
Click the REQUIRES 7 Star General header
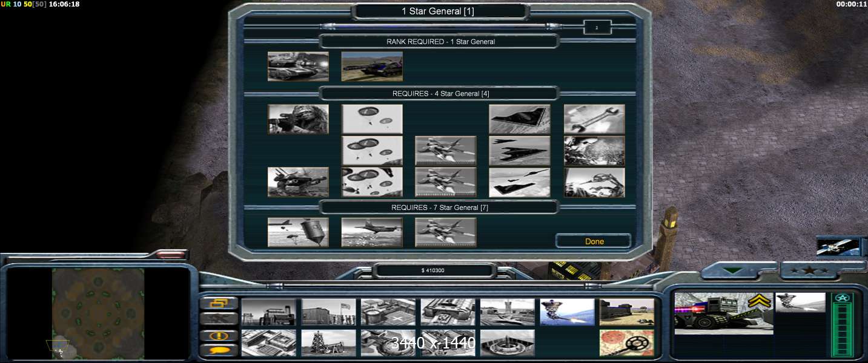click(x=439, y=208)
